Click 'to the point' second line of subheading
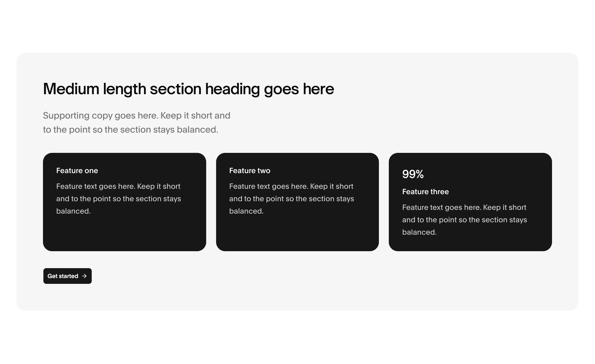The width and height of the screenshot is (595, 364). 67,130
